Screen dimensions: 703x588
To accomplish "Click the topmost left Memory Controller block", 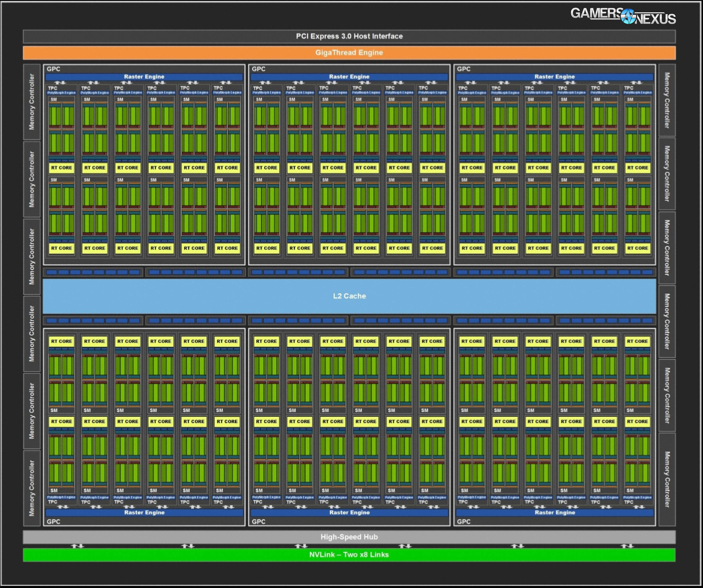I will 32,102.
